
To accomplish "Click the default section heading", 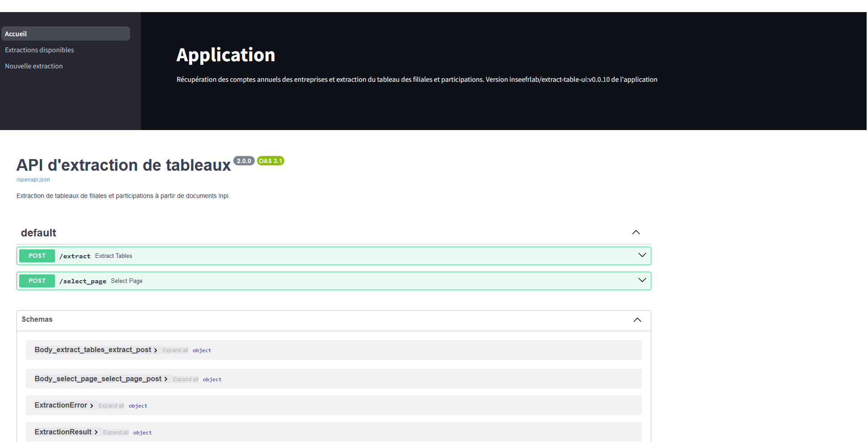I will 38,233.
